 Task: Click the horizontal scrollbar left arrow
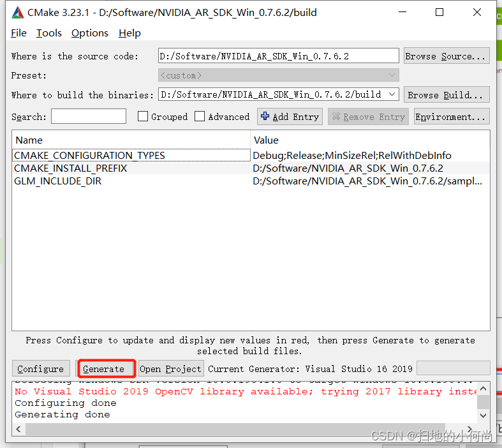click(18, 429)
